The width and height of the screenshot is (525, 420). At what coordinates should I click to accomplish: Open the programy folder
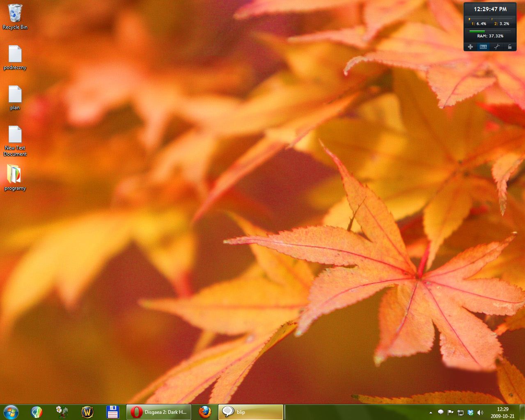click(x=15, y=174)
